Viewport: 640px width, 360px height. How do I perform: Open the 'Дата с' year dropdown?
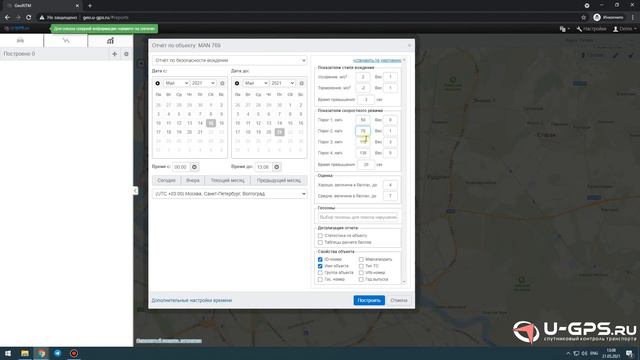(203, 83)
